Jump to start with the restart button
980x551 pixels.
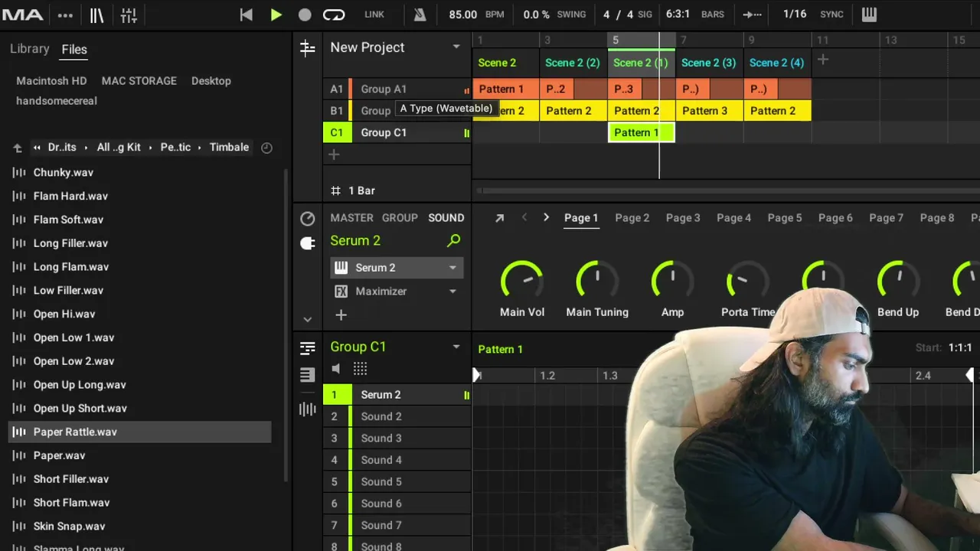click(x=246, y=15)
